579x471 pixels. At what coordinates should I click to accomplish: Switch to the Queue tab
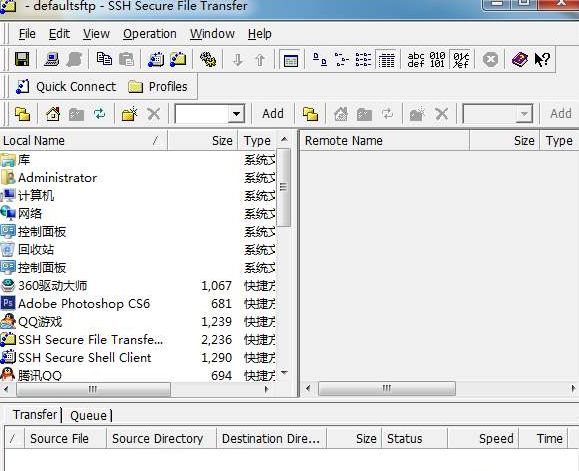point(88,415)
